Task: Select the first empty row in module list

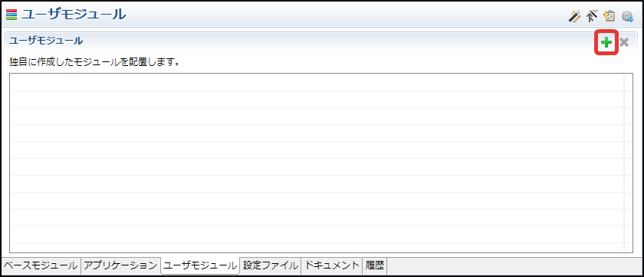Action: 317,83
